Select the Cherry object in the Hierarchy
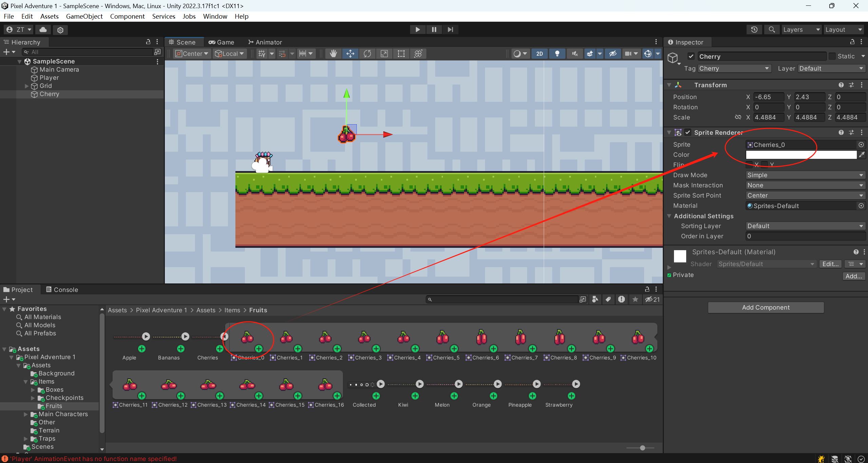 coord(50,94)
